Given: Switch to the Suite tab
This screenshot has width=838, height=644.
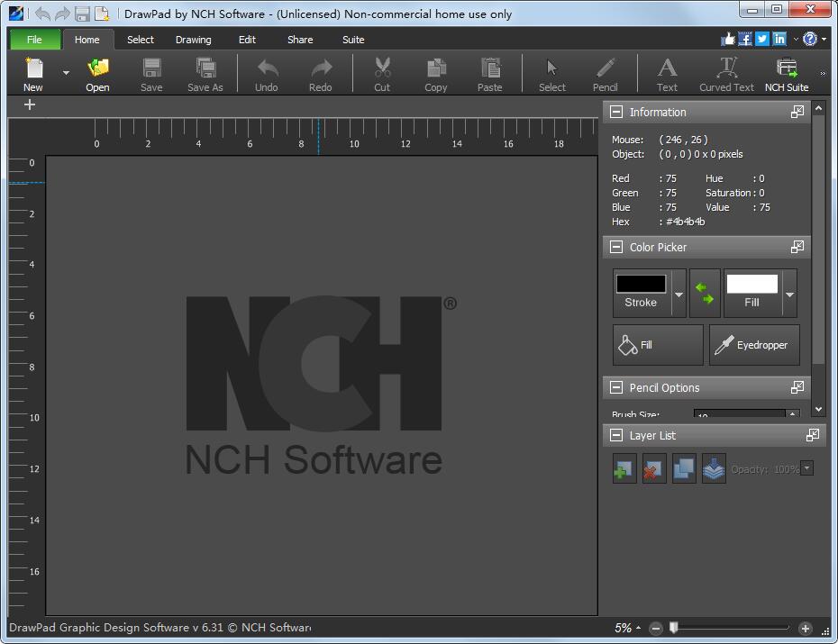Looking at the screenshot, I should 353,40.
